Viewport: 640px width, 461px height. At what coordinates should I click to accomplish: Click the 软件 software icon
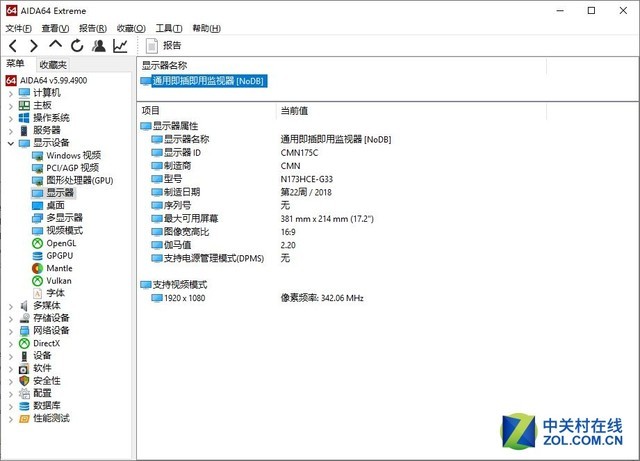pyautogui.click(x=24, y=369)
